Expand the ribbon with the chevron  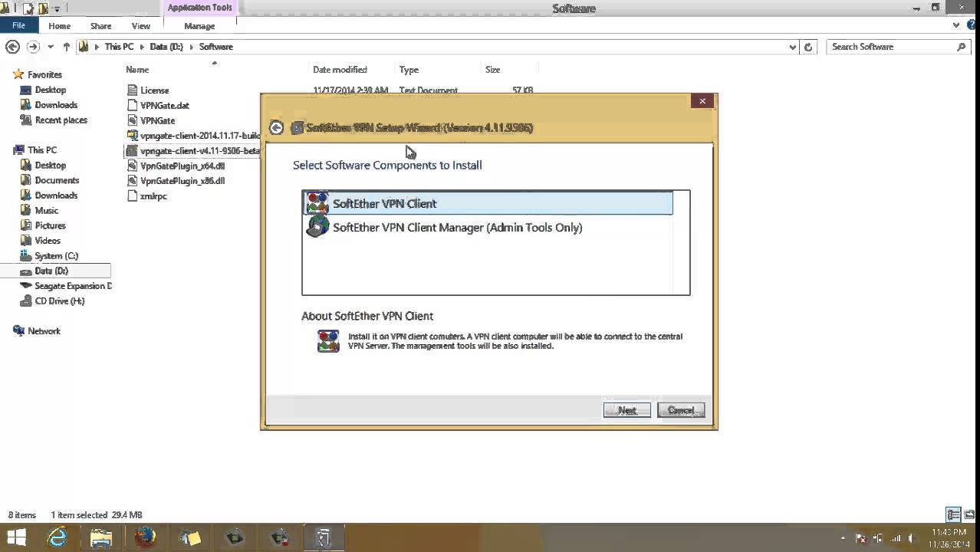pyautogui.click(x=956, y=25)
